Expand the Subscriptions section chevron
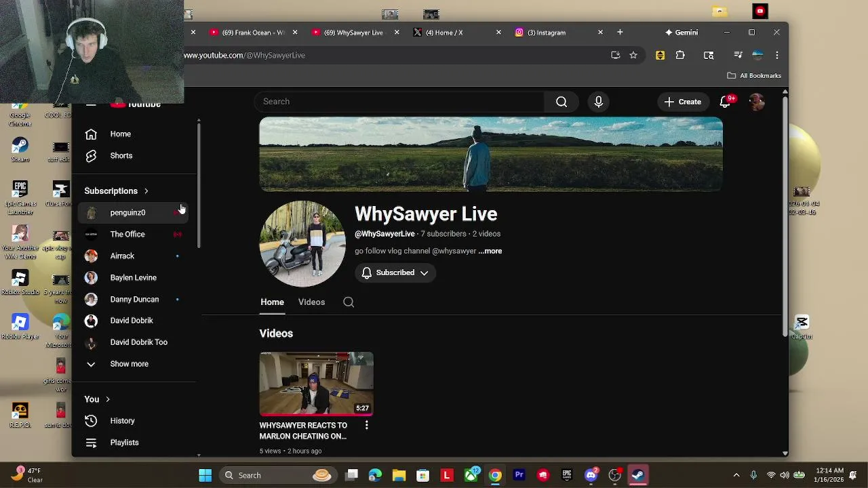868x488 pixels. [146, 191]
